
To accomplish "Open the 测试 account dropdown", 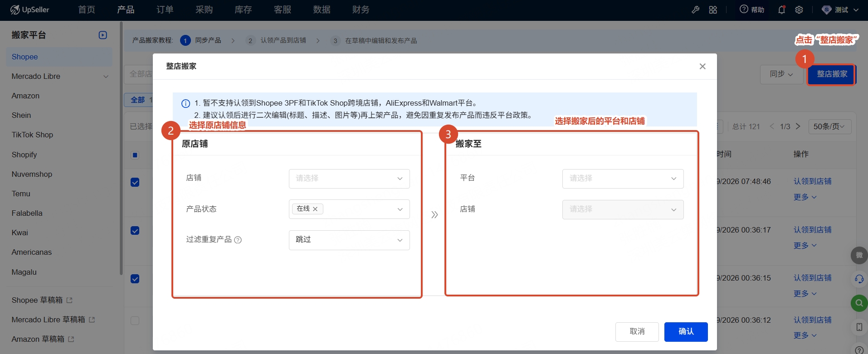I will pos(840,10).
